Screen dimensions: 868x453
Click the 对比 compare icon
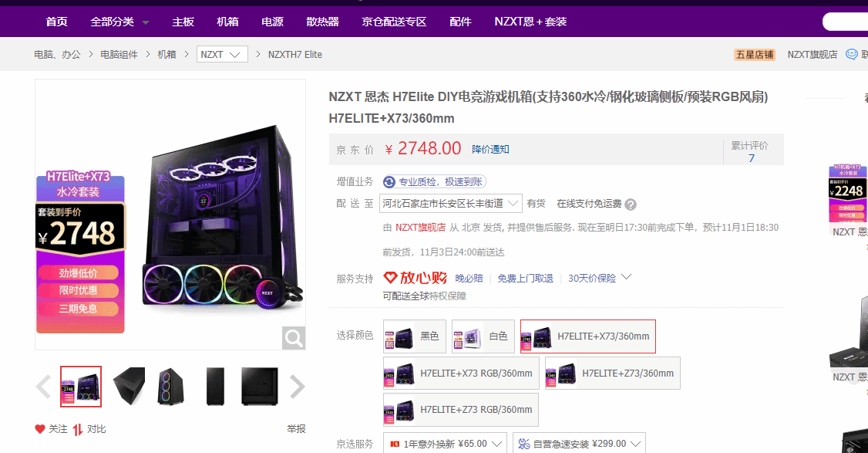pos(78,429)
